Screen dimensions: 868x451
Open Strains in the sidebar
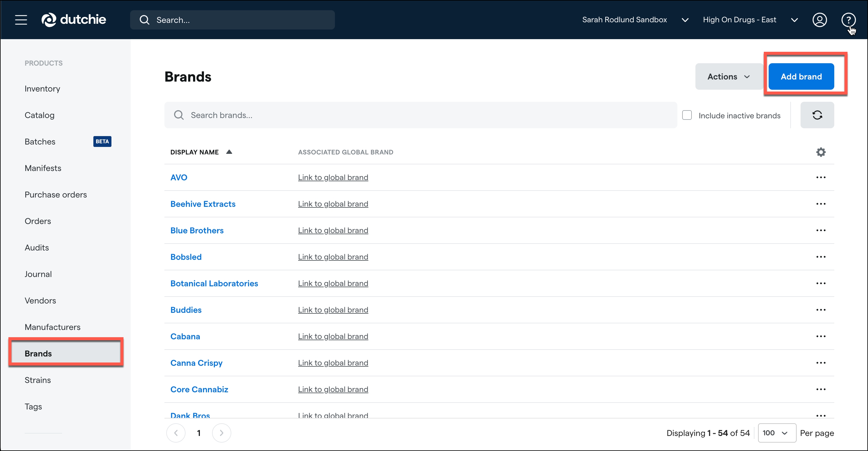(38, 380)
